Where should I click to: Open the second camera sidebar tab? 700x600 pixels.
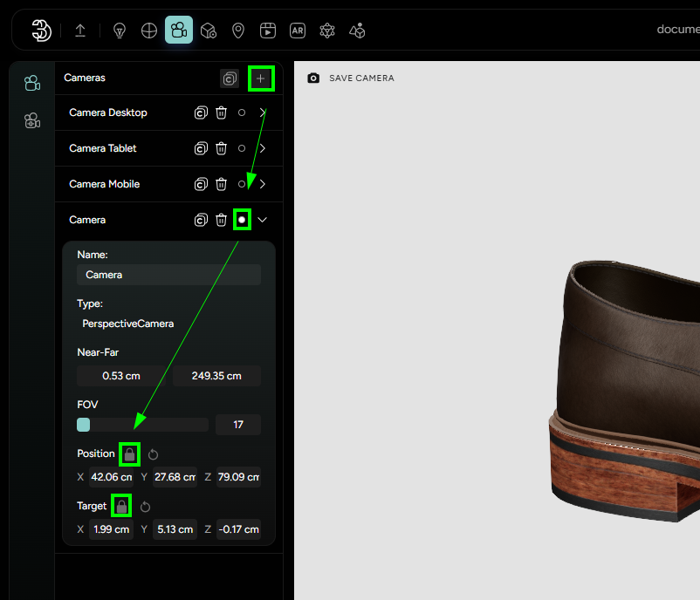32,120
